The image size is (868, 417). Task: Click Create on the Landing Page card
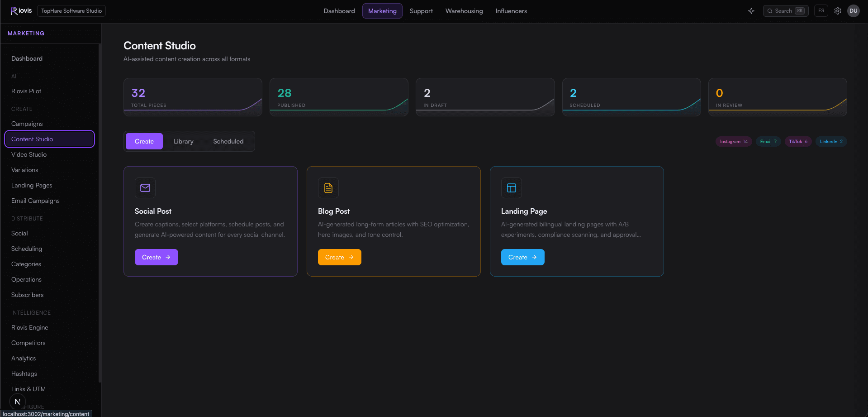(x=523, y=257)
